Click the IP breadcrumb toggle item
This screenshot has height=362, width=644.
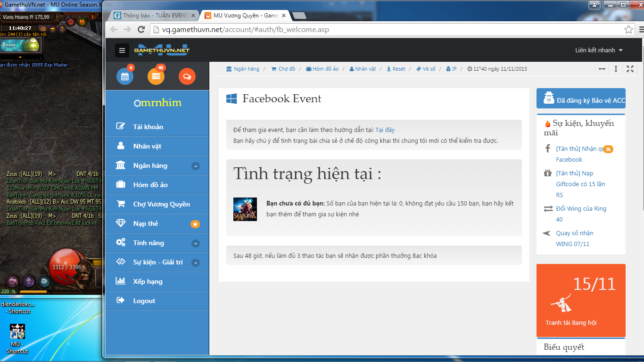point(451,69)
